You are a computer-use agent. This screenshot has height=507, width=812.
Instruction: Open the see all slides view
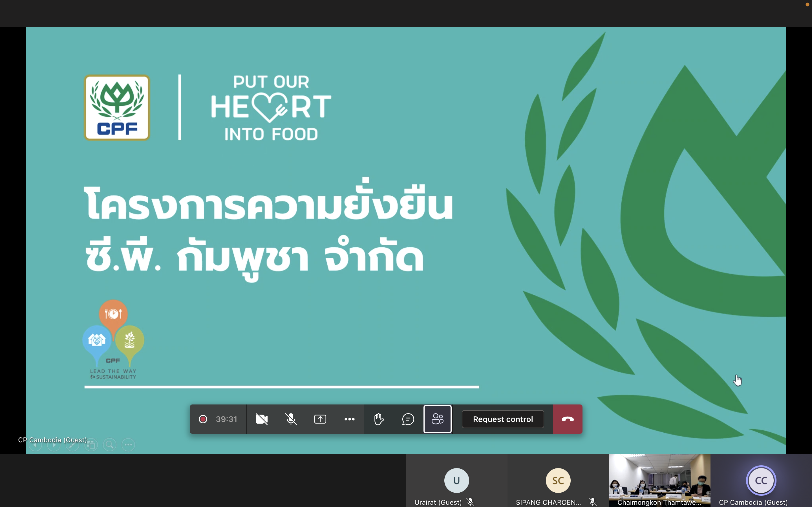tap(91, 445)
